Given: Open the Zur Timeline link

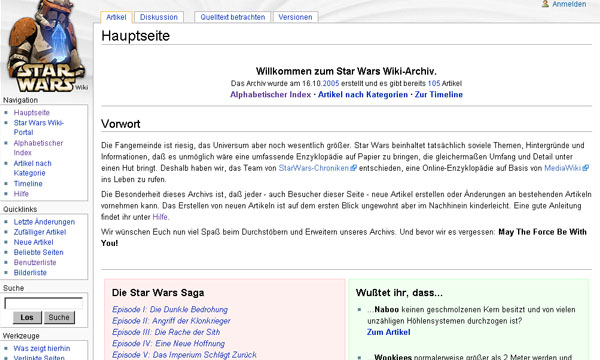Looking at the screenshot, I should [x=439, y=94].
